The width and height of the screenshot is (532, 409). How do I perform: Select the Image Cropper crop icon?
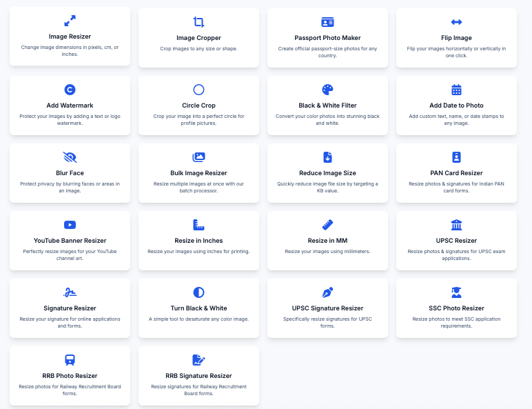198,22
